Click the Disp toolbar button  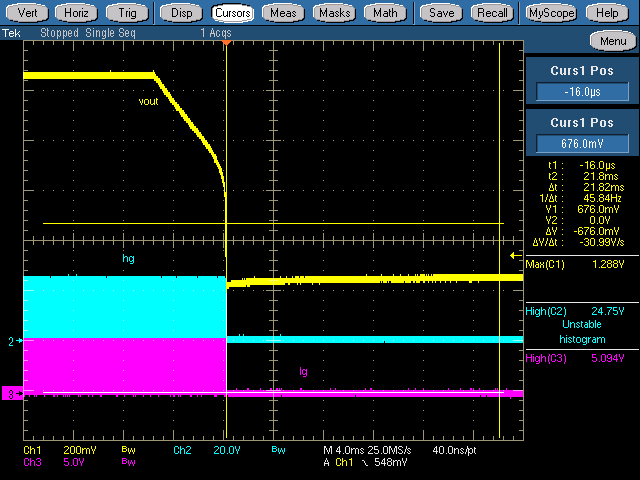point(181,13)
